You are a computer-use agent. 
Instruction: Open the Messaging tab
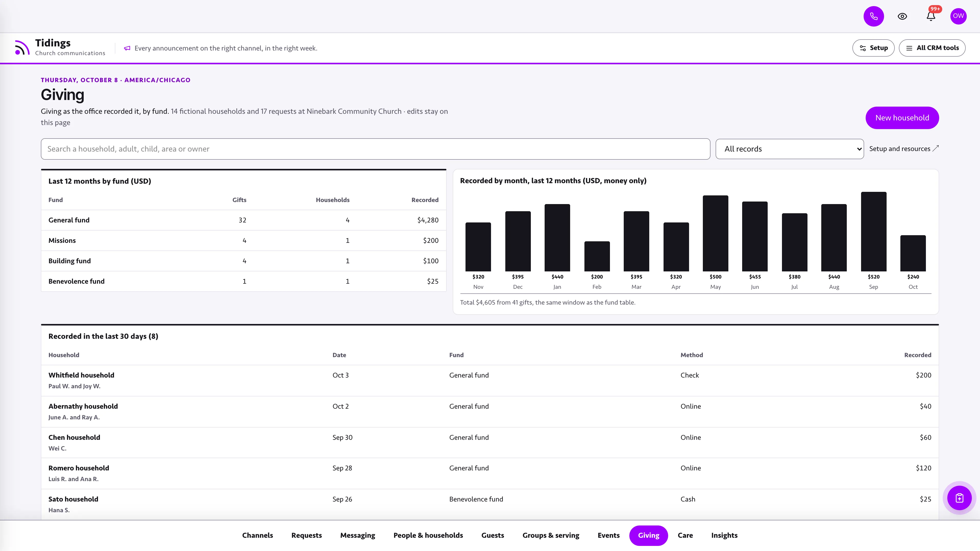click(357, 535)
